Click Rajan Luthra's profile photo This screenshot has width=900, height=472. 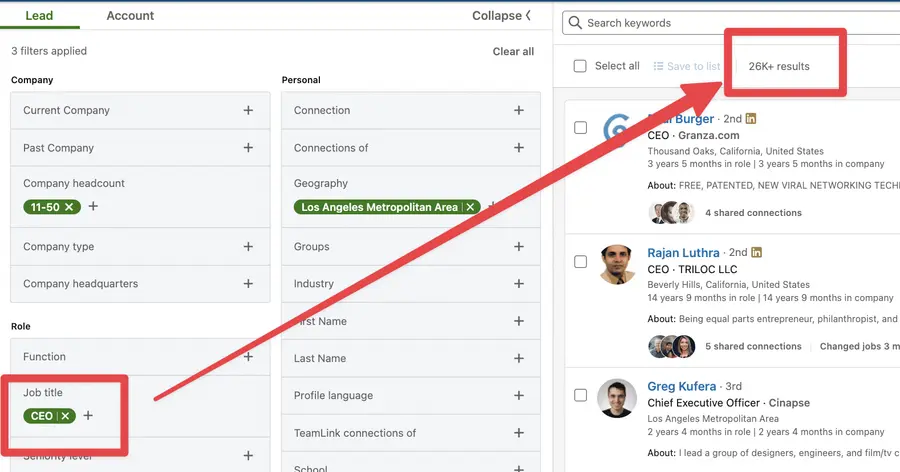tap(617, 264)
